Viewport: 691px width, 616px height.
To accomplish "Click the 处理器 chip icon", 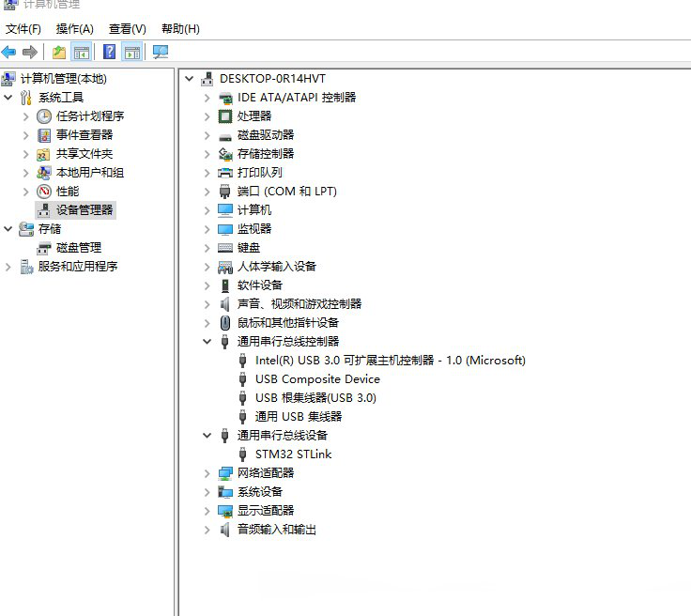I will coord(224,116).
